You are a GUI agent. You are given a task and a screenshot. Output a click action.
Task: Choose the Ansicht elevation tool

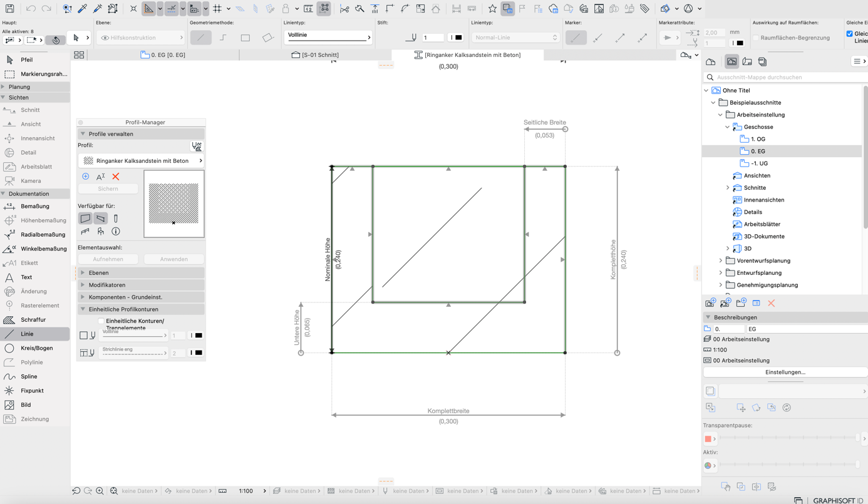(34, 124)
